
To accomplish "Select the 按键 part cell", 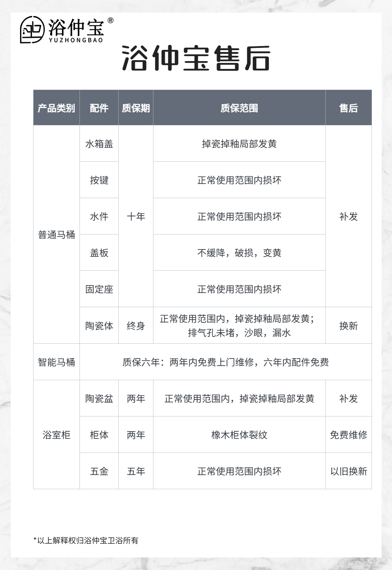I will click(99, 180).
